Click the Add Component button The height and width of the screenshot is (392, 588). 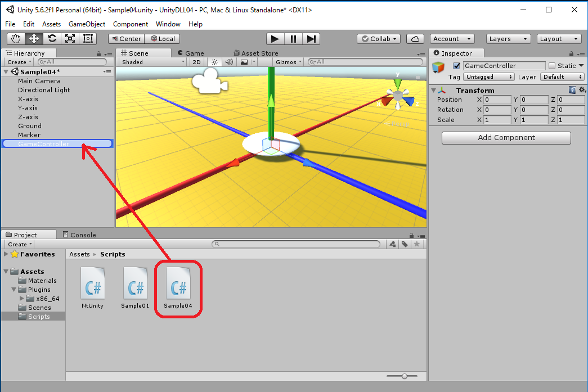506,138
